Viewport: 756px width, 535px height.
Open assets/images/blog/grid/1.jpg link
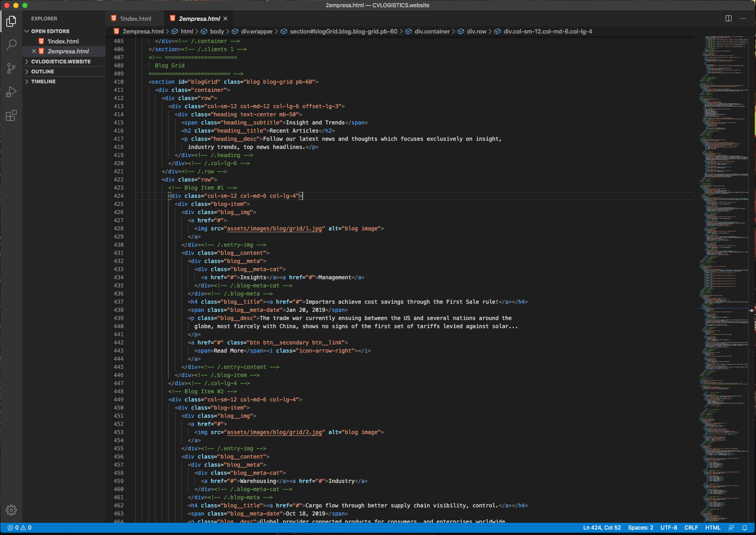pos(274,229)
